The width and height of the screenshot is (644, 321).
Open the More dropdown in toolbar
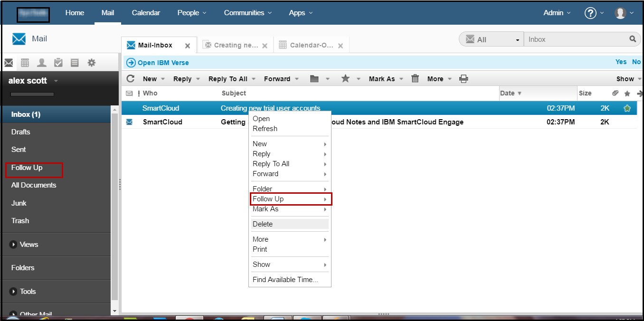450,79
